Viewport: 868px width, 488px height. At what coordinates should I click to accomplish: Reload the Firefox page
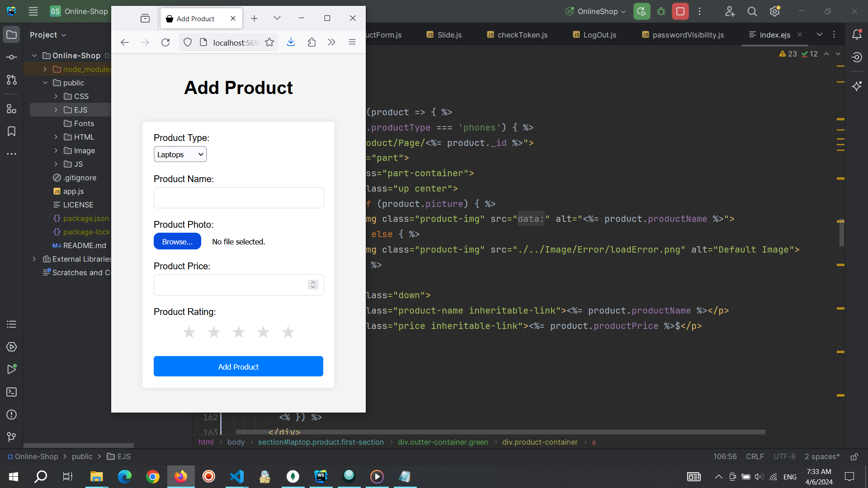click(165, 42)
